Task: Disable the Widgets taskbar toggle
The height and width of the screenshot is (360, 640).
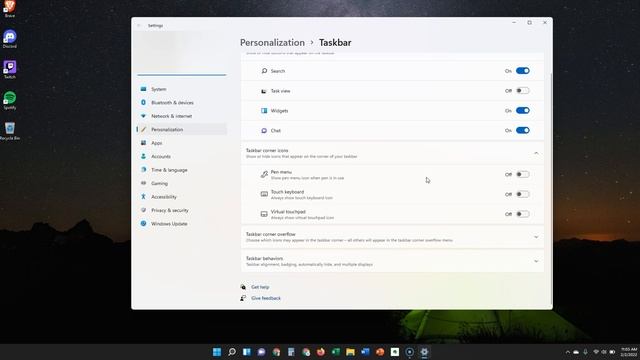Action: [x=522, y=111]
